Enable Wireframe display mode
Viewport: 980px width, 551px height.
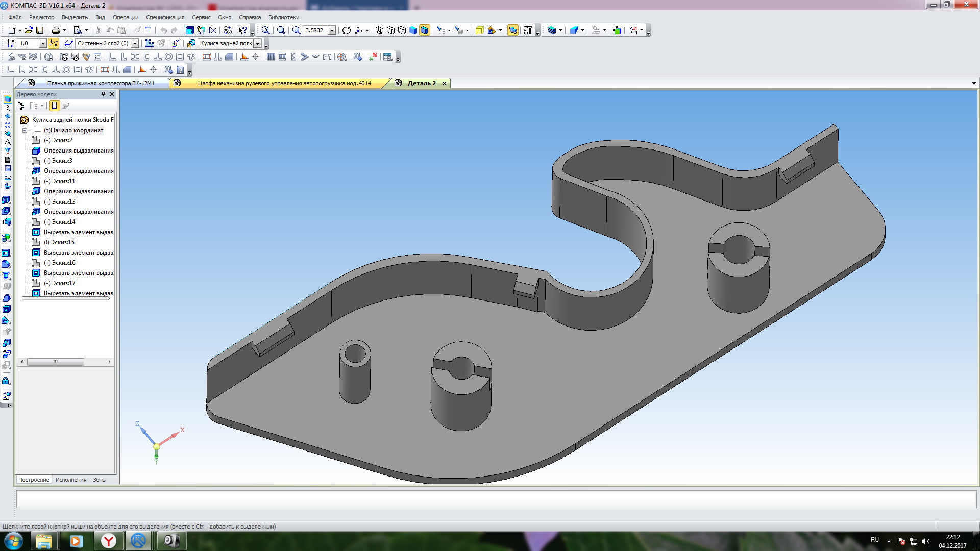pos(379,30)
